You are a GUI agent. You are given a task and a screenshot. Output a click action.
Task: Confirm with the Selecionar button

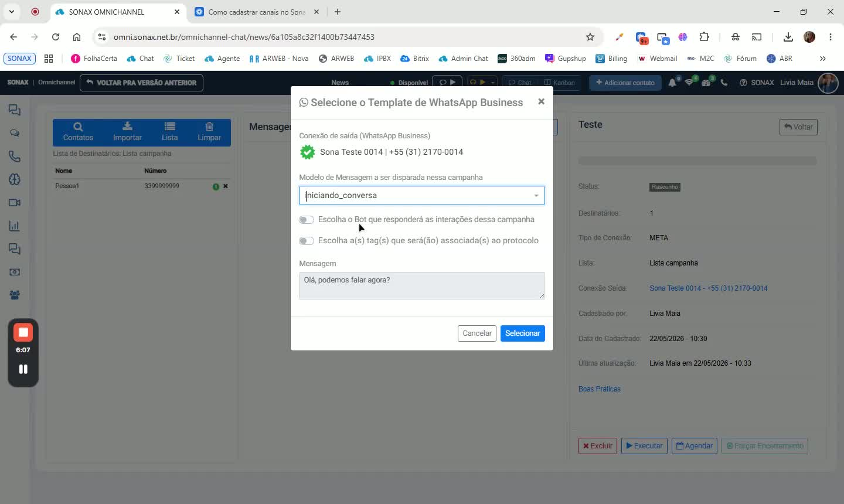[x=522, y=333]
